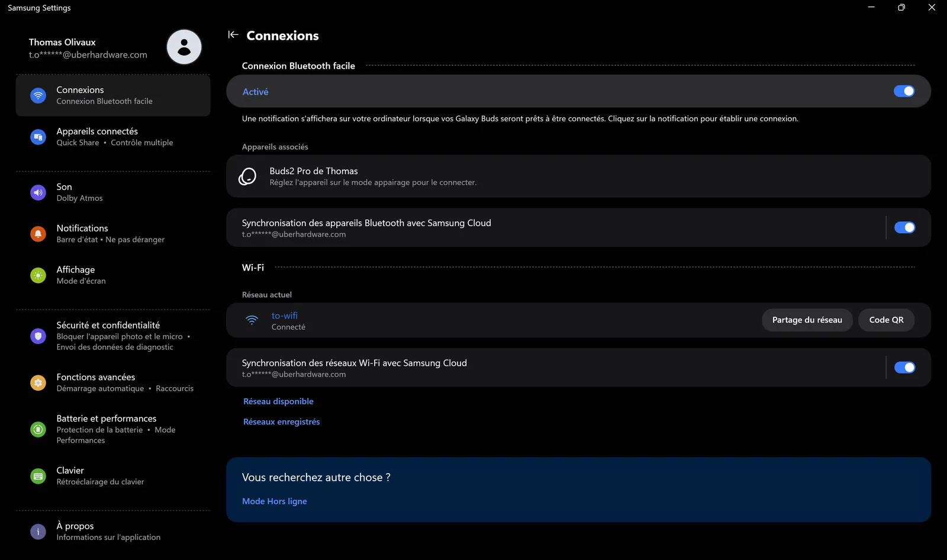Open Réseaux enregistrés link

point(282,422)
